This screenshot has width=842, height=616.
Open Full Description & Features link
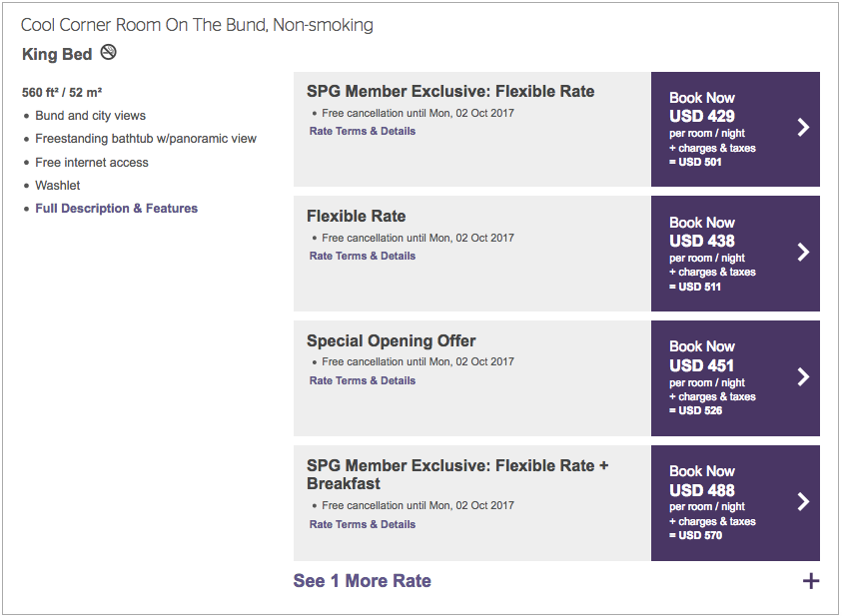116,209
